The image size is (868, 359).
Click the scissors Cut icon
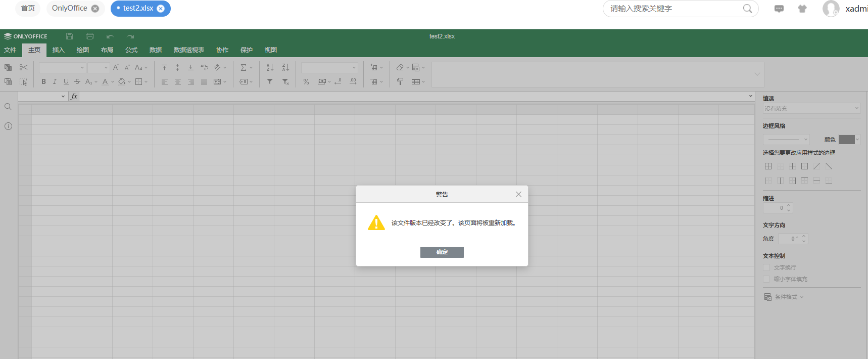coord(23,67)
